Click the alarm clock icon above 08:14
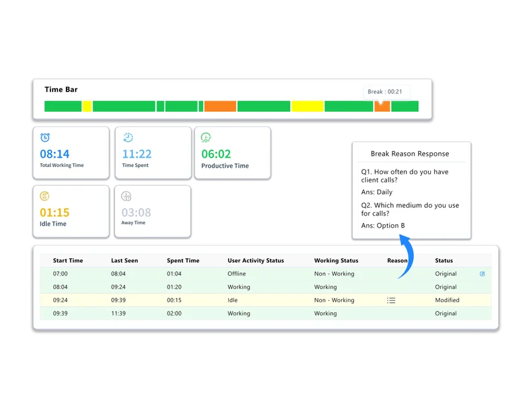This screenshot has width=532, height=408. click(x=45, y=138)
